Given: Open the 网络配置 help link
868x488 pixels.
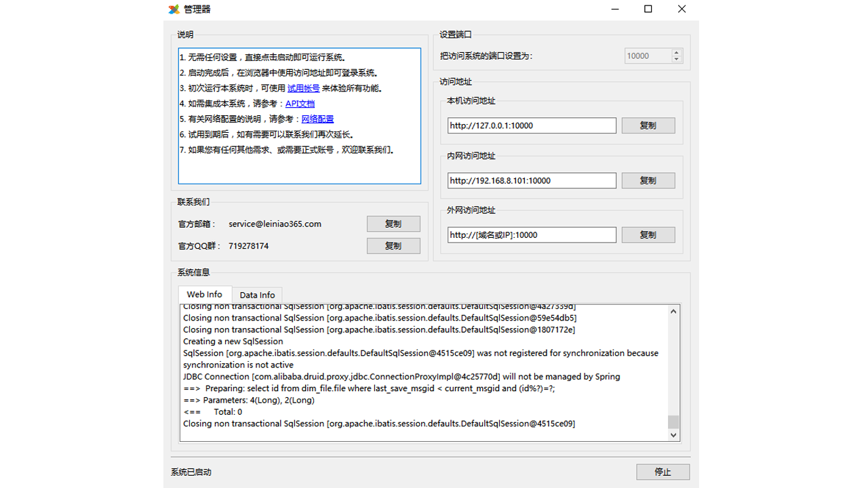Looking at the screenshot, I should (x=317, y=119).
